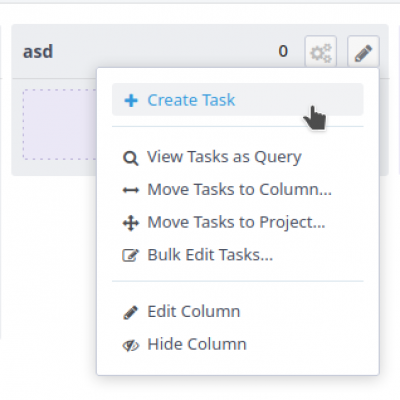400x400 pixels.
Task: Click the pencil edit button in column header
Action: tap(363, 52)
